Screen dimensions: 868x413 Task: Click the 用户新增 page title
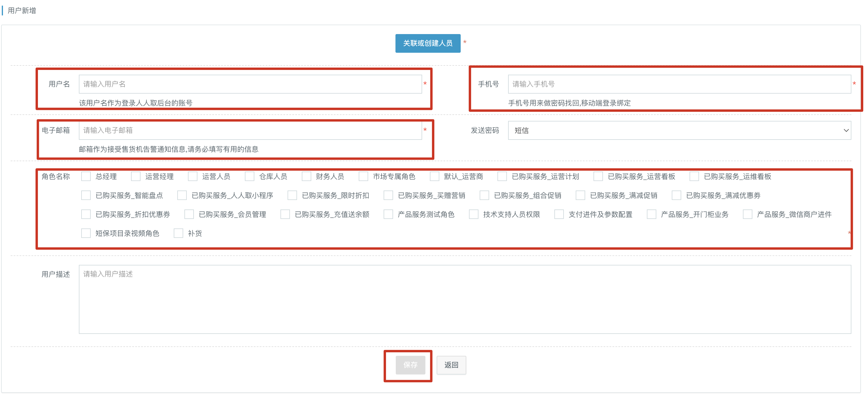(22, 10)
